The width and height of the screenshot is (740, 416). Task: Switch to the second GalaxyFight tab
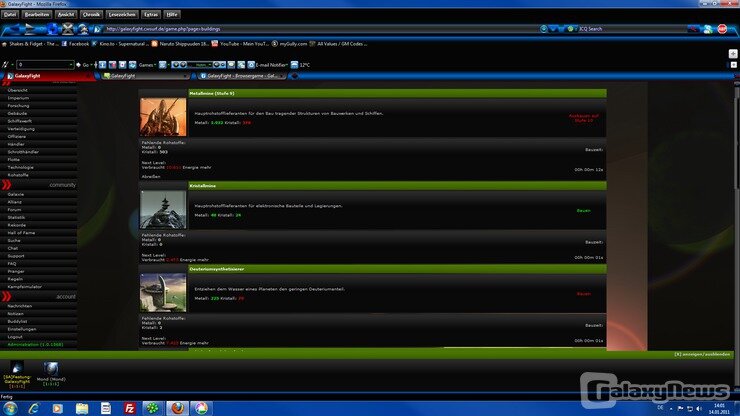145,76
